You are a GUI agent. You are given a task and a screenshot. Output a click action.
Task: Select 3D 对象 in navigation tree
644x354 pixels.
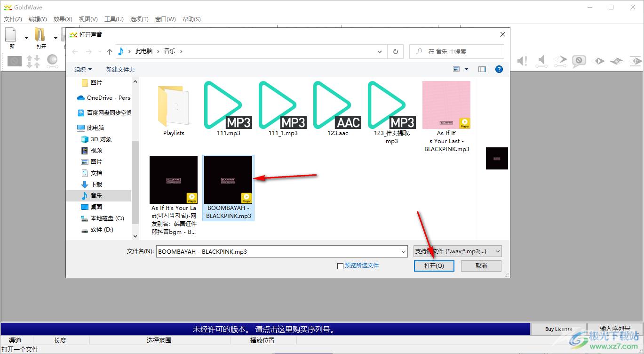tap(96, 139)
